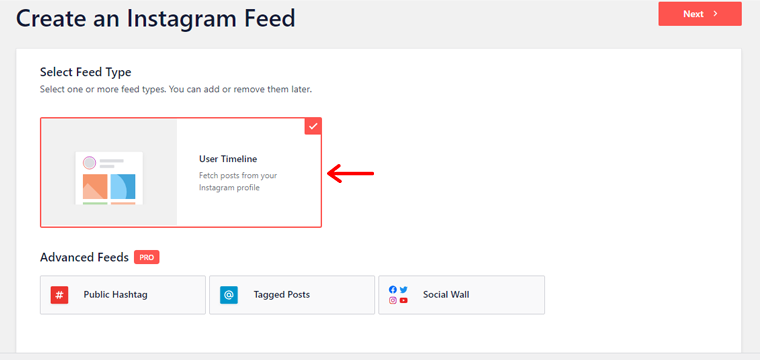Click the profile avatar circle in preview

coord(89,163)
